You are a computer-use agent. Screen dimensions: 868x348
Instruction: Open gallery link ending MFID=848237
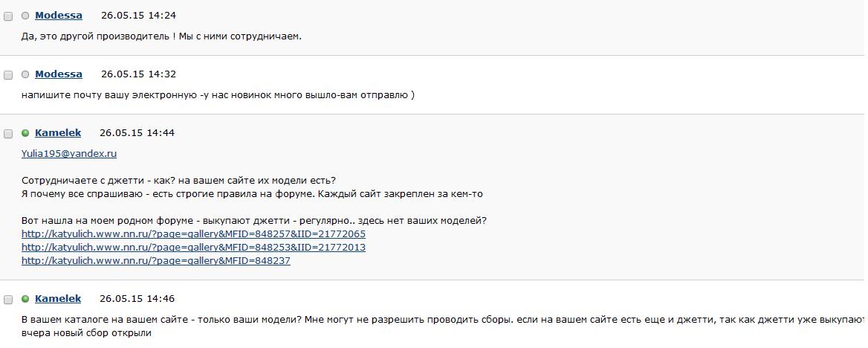pos(156,260)
